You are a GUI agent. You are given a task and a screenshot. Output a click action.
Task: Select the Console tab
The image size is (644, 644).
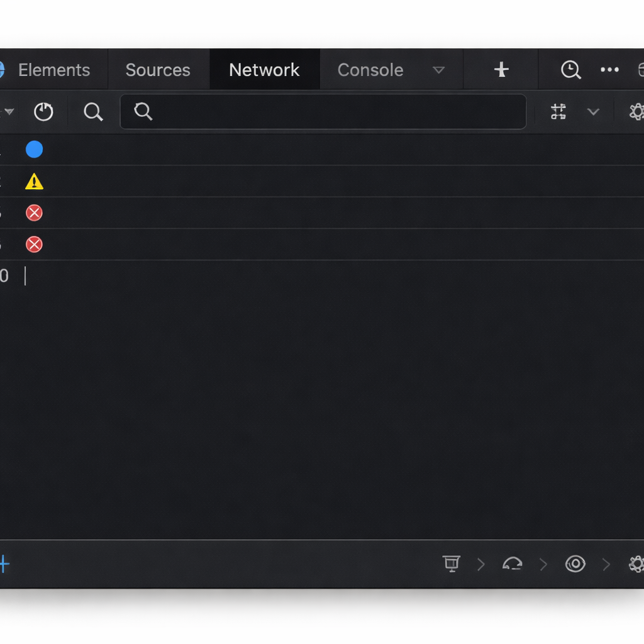click(370, 70)
